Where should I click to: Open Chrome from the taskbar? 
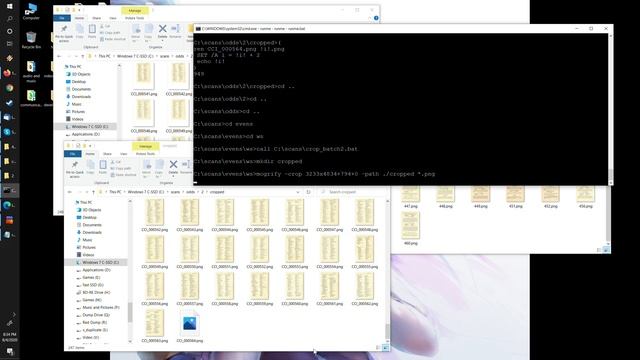9,88
